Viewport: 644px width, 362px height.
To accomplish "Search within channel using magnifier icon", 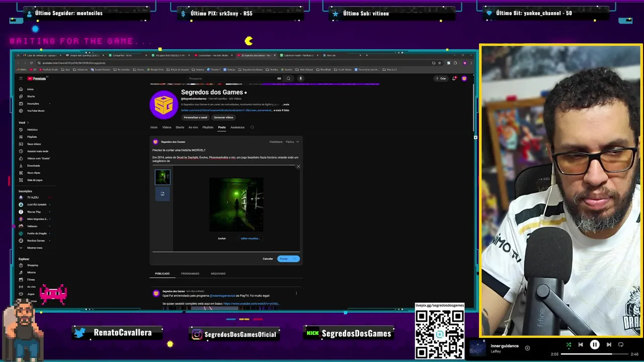I will 252,127.
